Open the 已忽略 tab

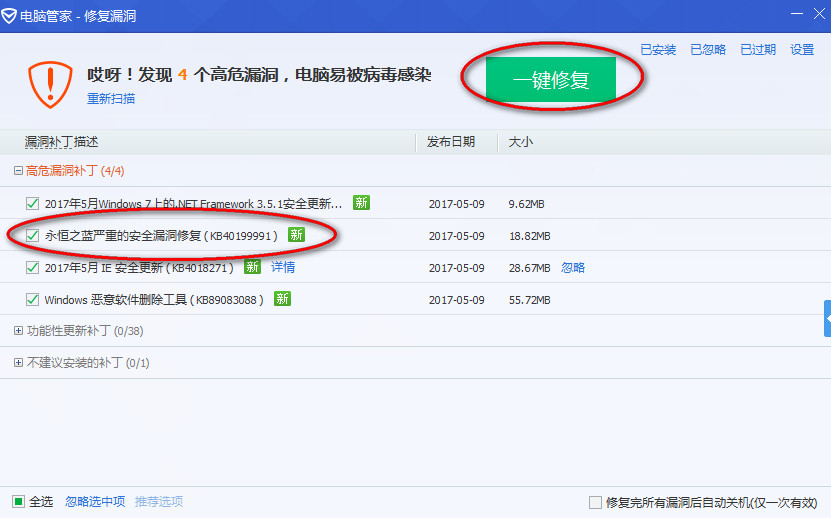pyautogui.click(x=708, y=50)
